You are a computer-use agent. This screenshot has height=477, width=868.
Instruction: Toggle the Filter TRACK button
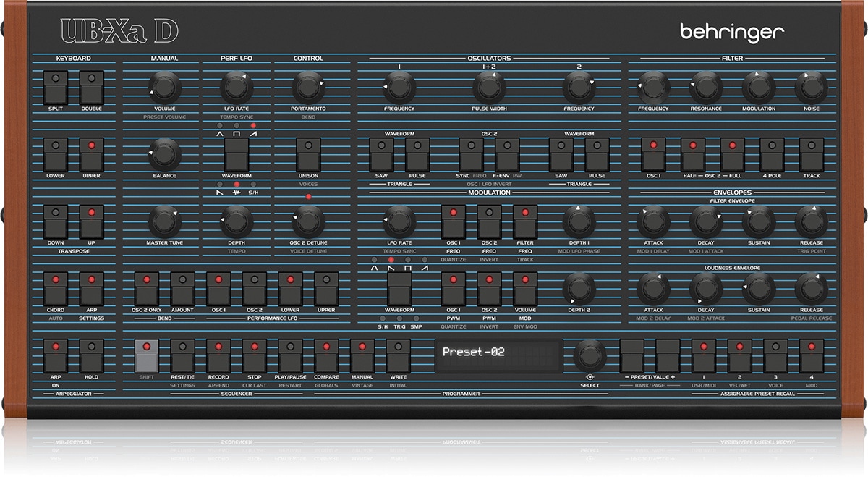point(811,154)
